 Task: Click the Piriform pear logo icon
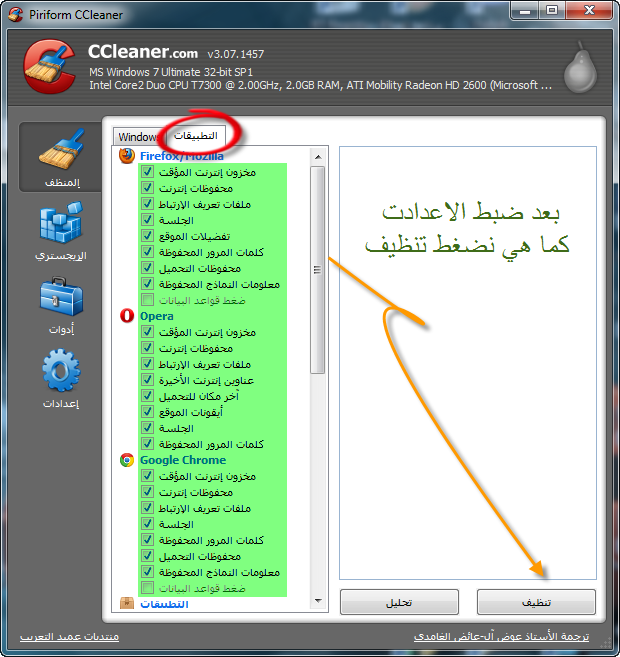[x=580, y=67]
